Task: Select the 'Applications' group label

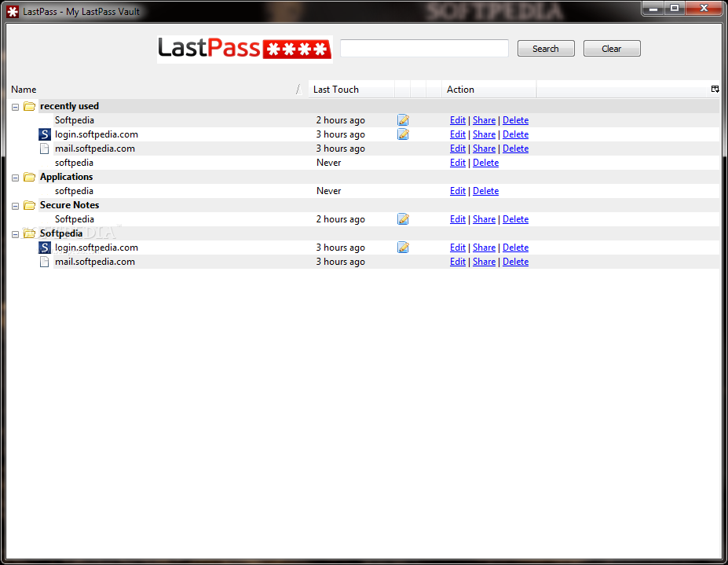Action: pos(67,177)
